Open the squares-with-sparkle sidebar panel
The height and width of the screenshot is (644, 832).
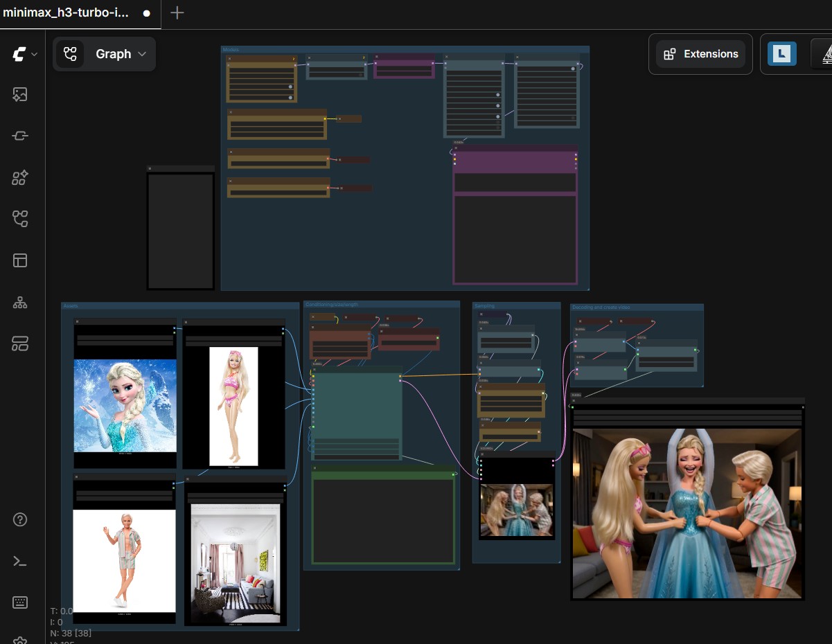click(20, 178)
